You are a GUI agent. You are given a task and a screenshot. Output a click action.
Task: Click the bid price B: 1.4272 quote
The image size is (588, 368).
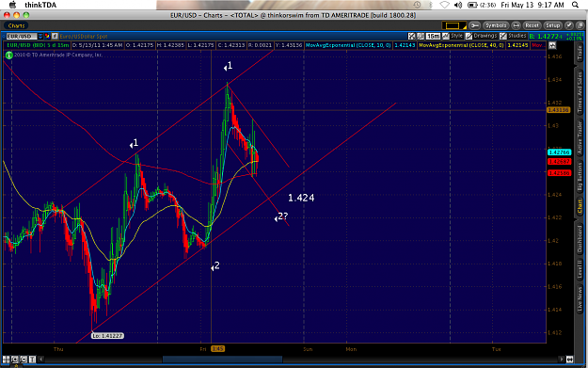pyautogui.click(x=546, y=37)
